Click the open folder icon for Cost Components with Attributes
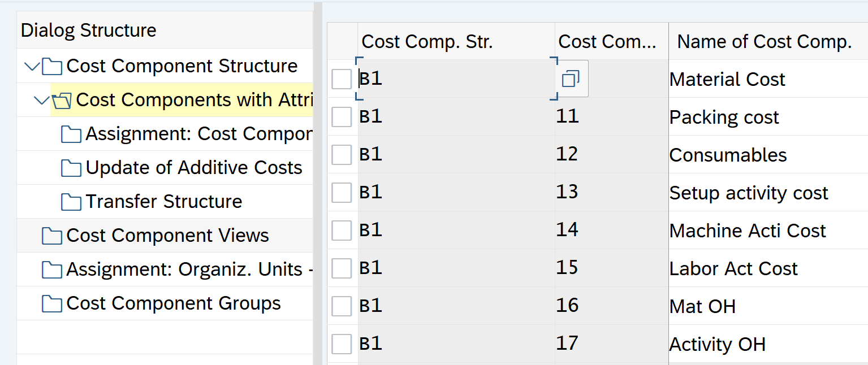868x365 pixels. click(62, 101)
